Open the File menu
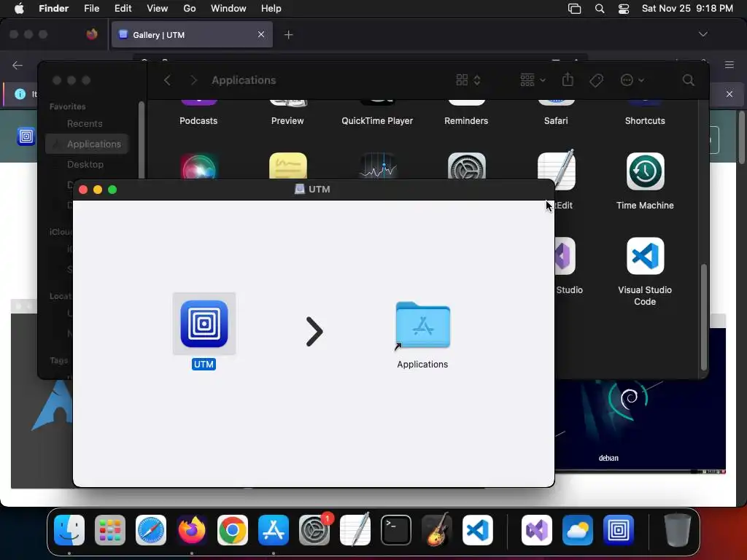The image size is (747, 560). coord(91,9)
